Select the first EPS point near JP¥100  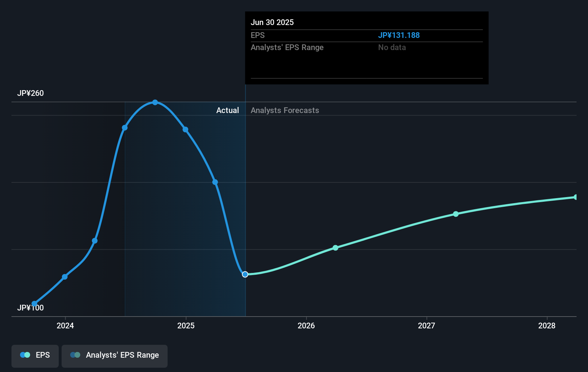tap(34, 304)
